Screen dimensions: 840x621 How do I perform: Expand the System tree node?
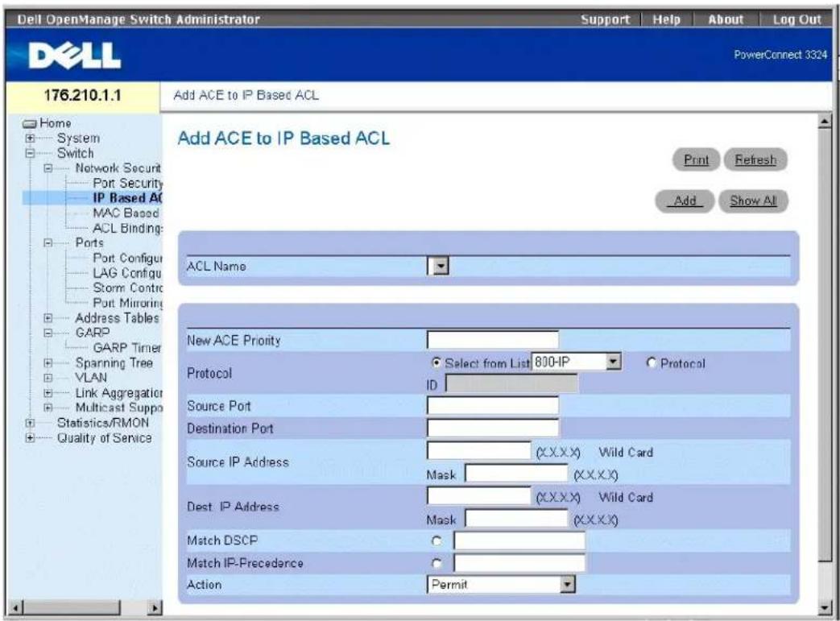(30, 139)
